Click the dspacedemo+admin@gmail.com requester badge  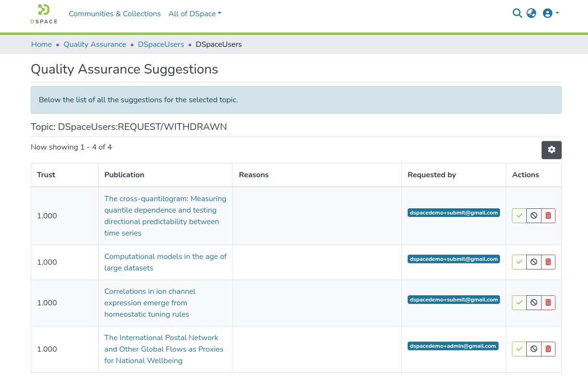(453, 346)
